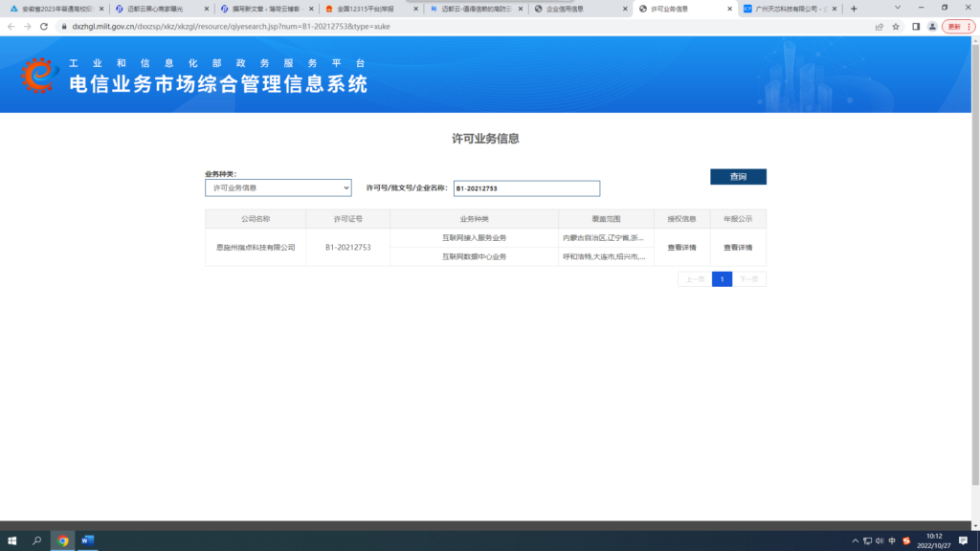Viewport: 980px width, 551px height.
Task: Open the 业务种类 dropdown menu
Action: pos(277,187)
